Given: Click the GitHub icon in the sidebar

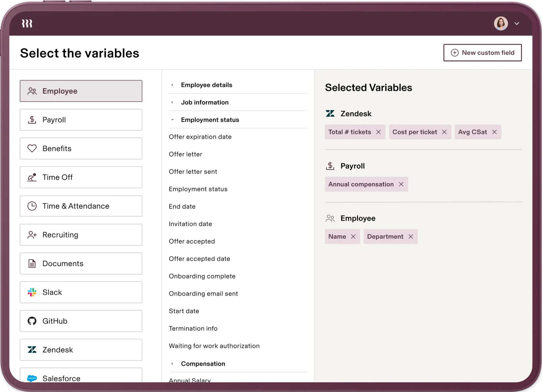Looking at the screenshot, I should tap(32, 321).
